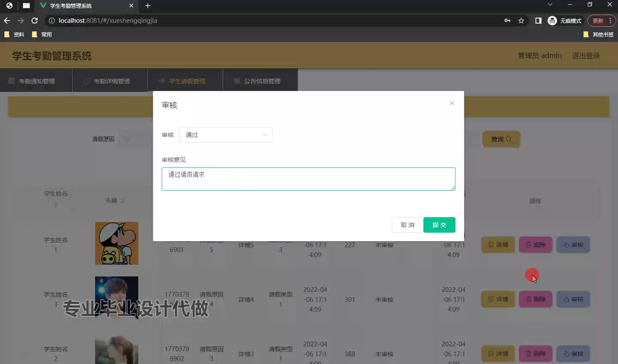Close the 学生考勤管理系统 tab

click(131, 6)
